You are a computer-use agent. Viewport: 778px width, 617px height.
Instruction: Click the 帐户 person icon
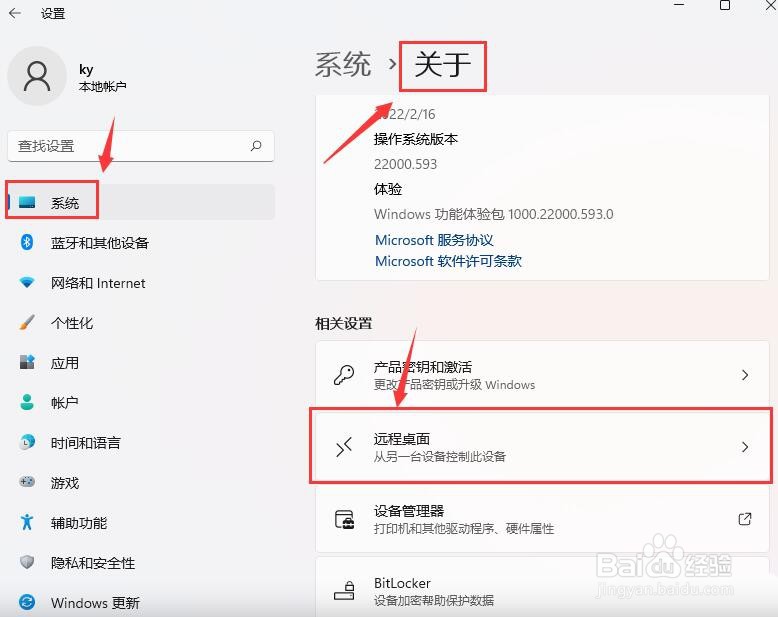click(27, 402)
